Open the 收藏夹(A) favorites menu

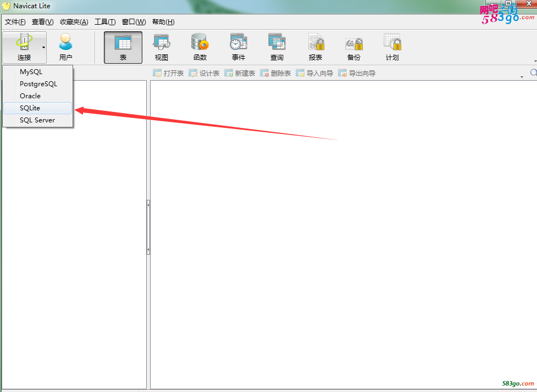pyautogui.click(x=74, y=22)
